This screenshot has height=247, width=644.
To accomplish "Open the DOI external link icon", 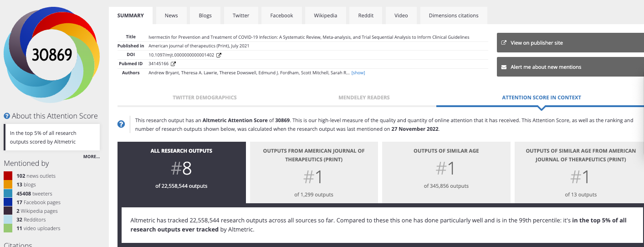I will pos(219,55).
